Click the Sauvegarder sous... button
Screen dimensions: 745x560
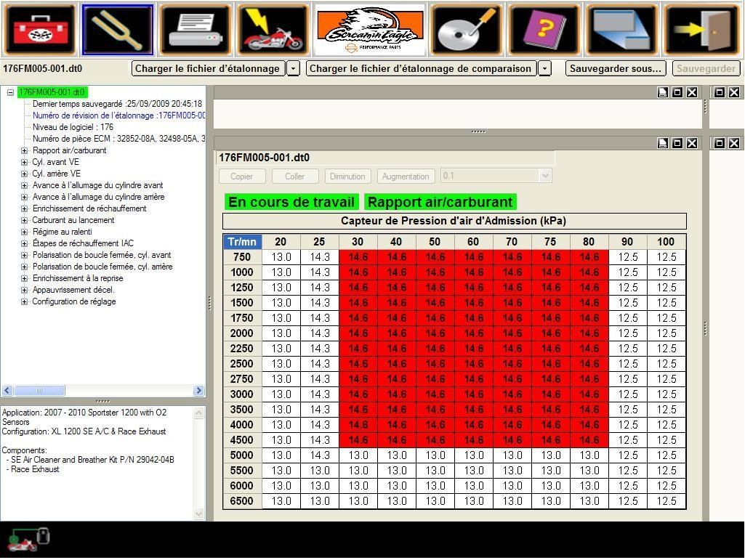(x=615, y=68)
